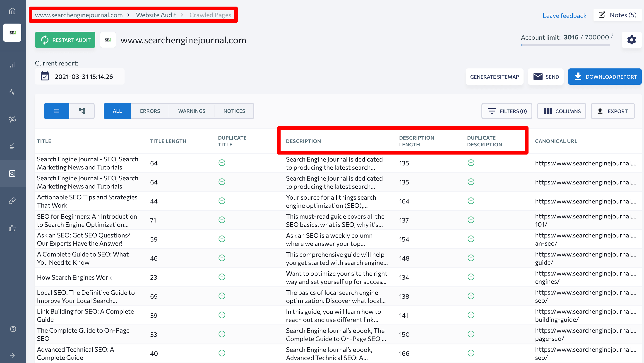Screen dimensions: 644x363
Task: Click duplicate description icon for How Search Engines Work
Action: pos(471,277)
